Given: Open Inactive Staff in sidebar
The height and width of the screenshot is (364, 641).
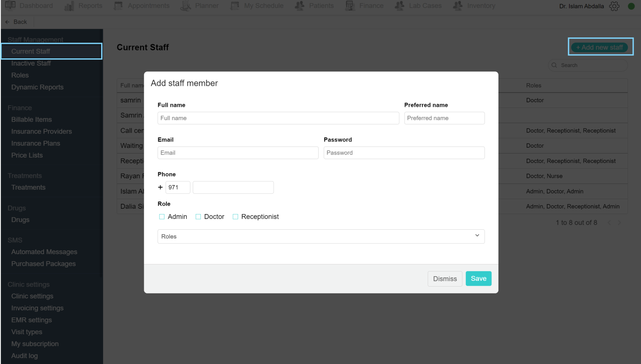Looking at the screenshot, I should (31, 63).
